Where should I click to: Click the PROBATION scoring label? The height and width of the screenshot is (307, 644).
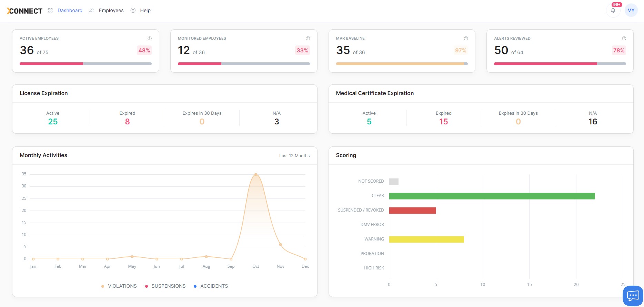pyautogui.click(x=372, y=254)
